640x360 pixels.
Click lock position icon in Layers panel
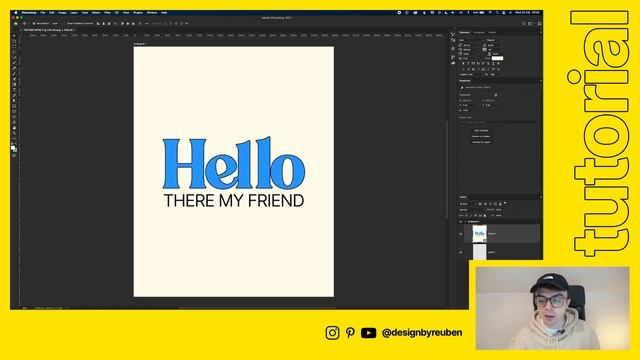click(x=476, y=216)
